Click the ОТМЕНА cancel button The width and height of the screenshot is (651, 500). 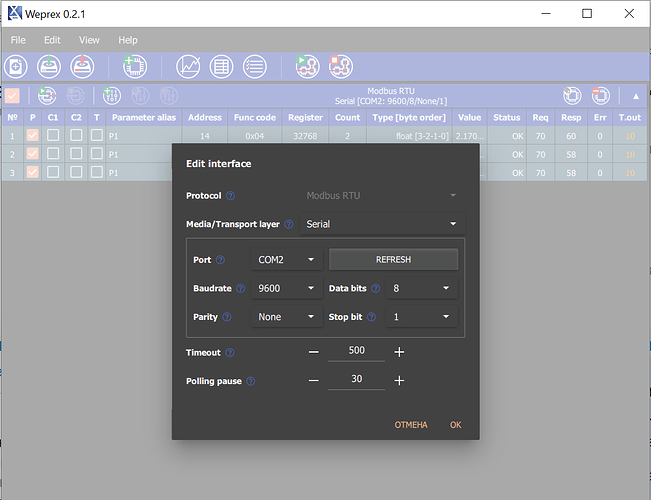point(411,425)
